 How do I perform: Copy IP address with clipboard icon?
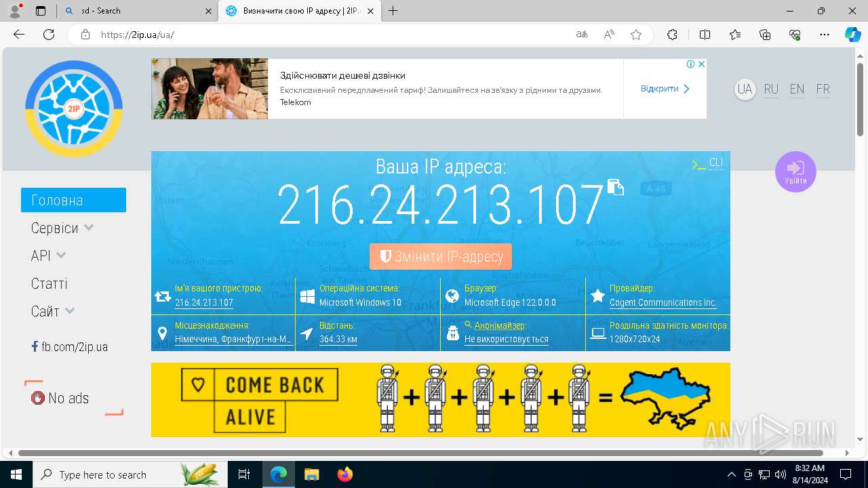[x=615, y=187]
